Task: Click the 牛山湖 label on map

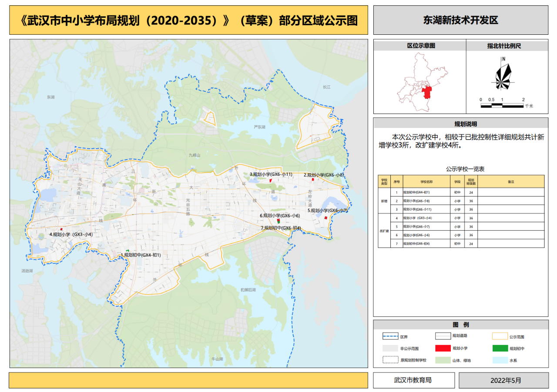Action: 217,359
